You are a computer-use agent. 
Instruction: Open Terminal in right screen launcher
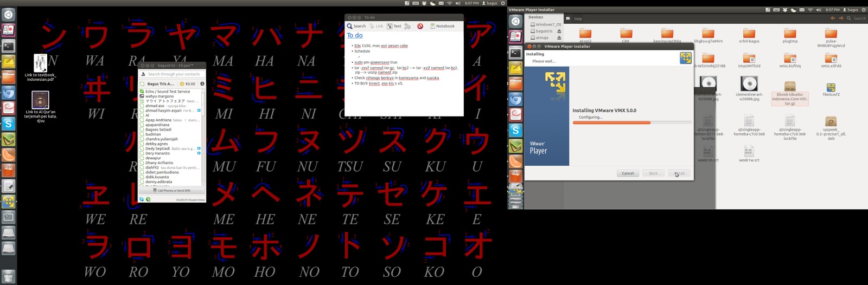(516, 53)
